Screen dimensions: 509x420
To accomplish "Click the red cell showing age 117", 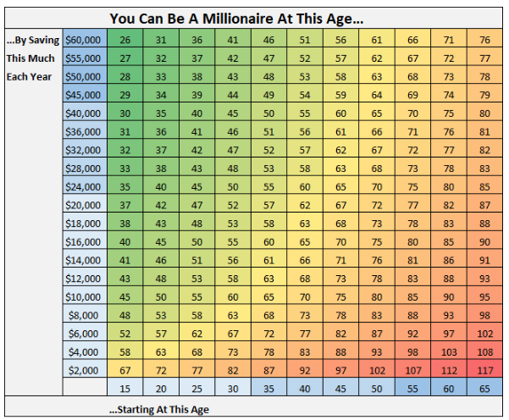I will (484, 370).
